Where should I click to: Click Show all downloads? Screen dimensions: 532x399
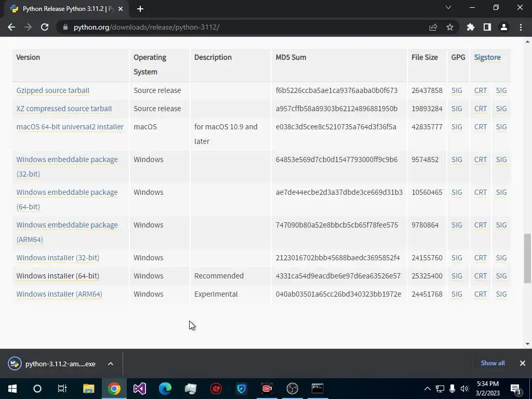click(493, 363)
